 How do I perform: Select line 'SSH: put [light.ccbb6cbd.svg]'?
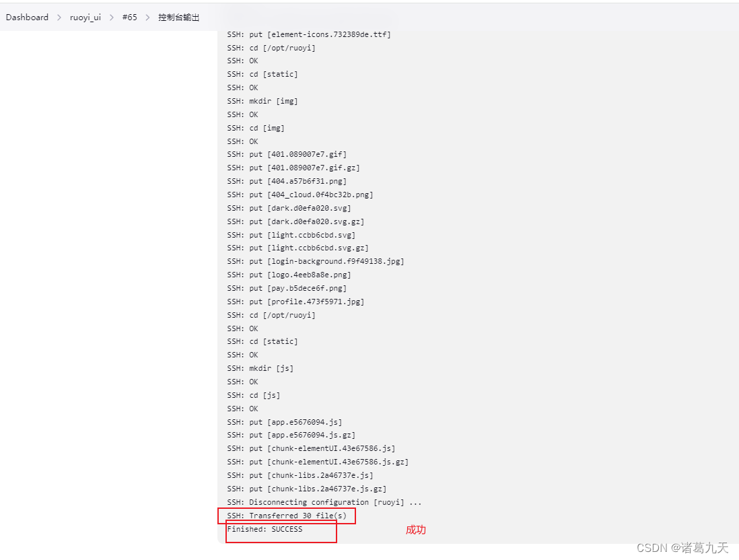click(x=291, y=235)
